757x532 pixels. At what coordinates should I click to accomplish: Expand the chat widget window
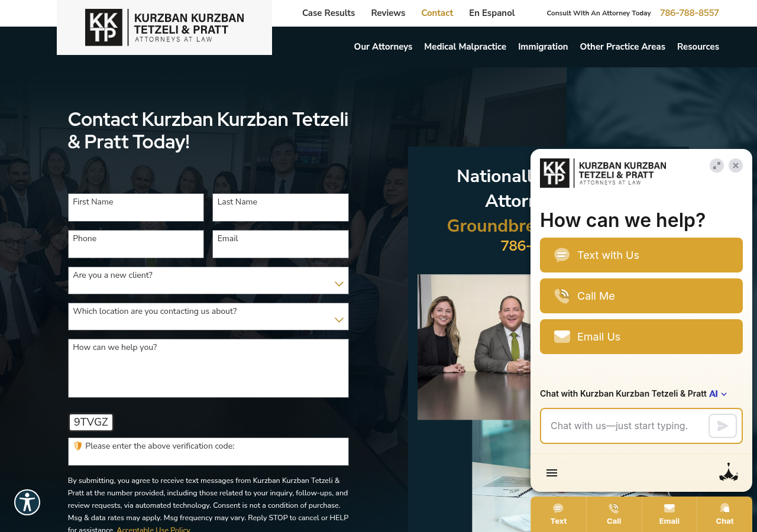pos(717,166)
